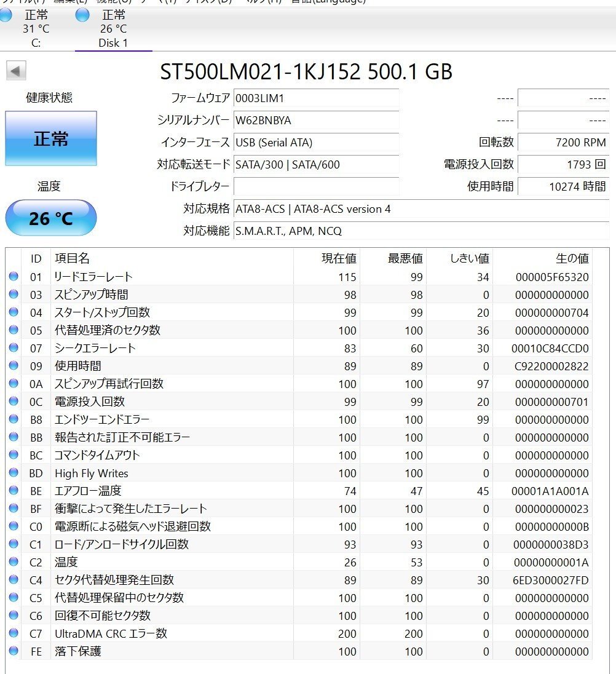Click the indicator beside UltraDMA CRC エラー数

[13, 633]
